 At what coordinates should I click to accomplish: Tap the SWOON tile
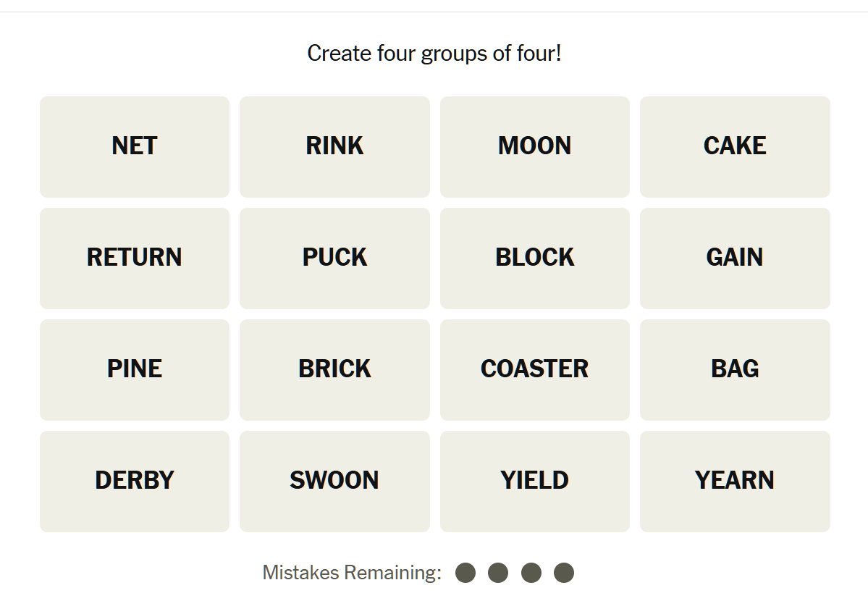click(x=334, y=481)
